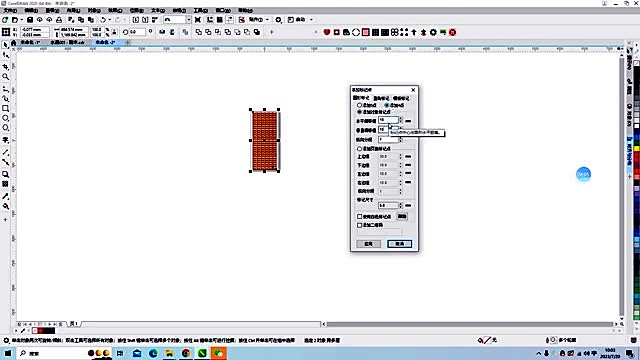Click the horizontal scrollbar below the canvas
This screenshot has height=360, width=640.
point(471,324)
